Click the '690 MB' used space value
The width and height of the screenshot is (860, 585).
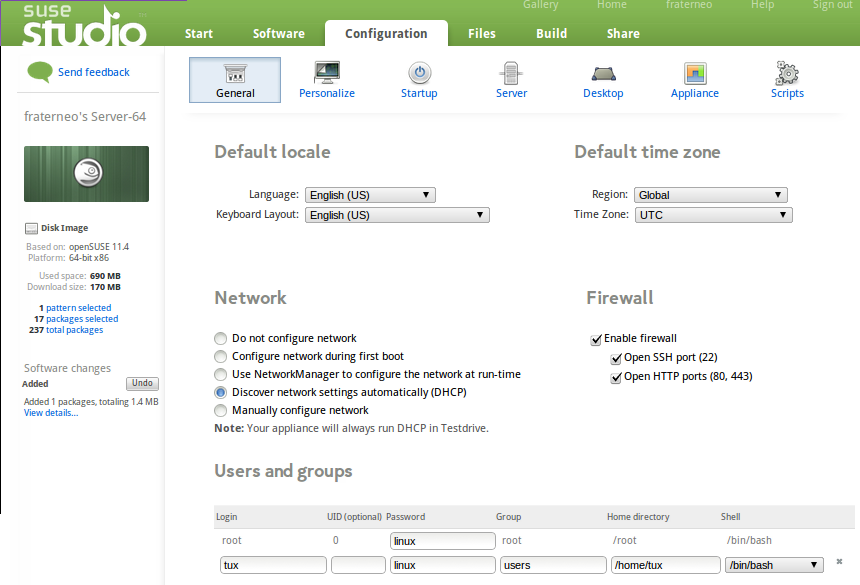tap(105, 276)
